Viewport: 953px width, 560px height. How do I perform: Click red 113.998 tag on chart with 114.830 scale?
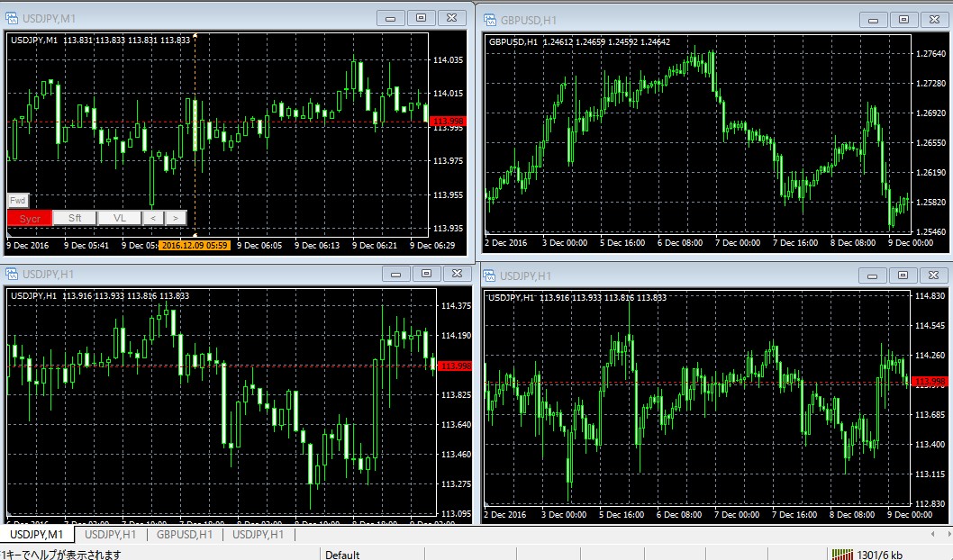tap(930, 382)
